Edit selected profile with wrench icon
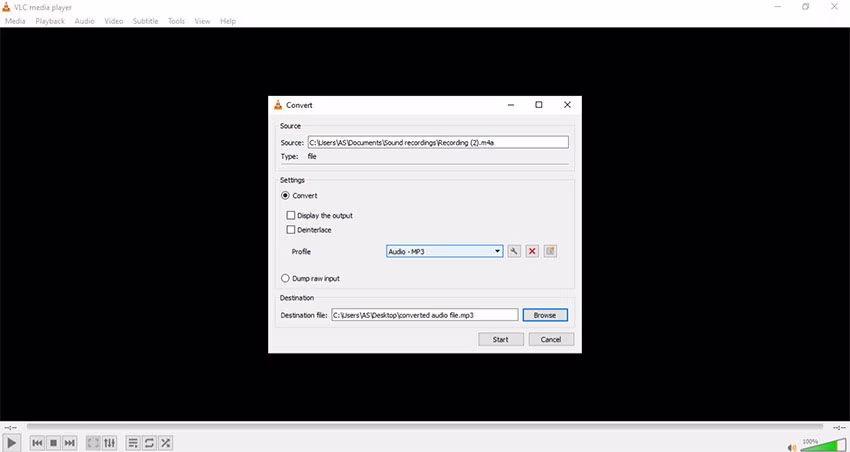Screen dimensions: 850x452 pyautogui.click(x=514, y=251)
